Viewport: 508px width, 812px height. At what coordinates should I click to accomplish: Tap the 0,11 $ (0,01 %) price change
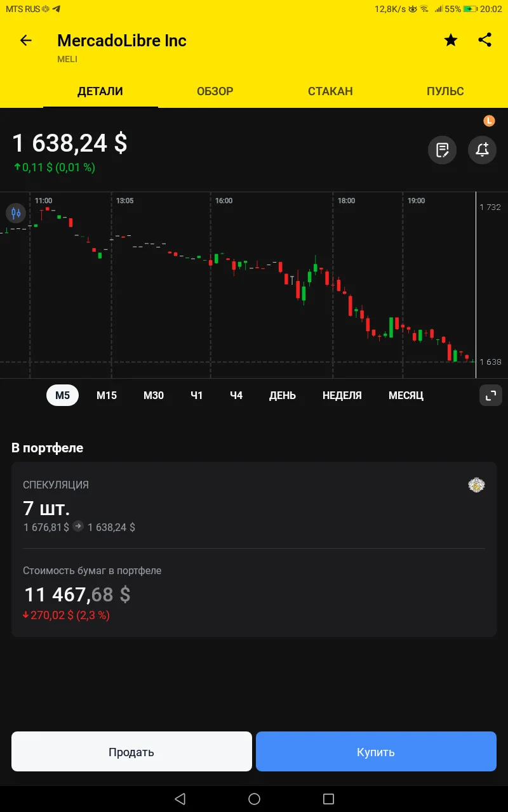point(55,167)
